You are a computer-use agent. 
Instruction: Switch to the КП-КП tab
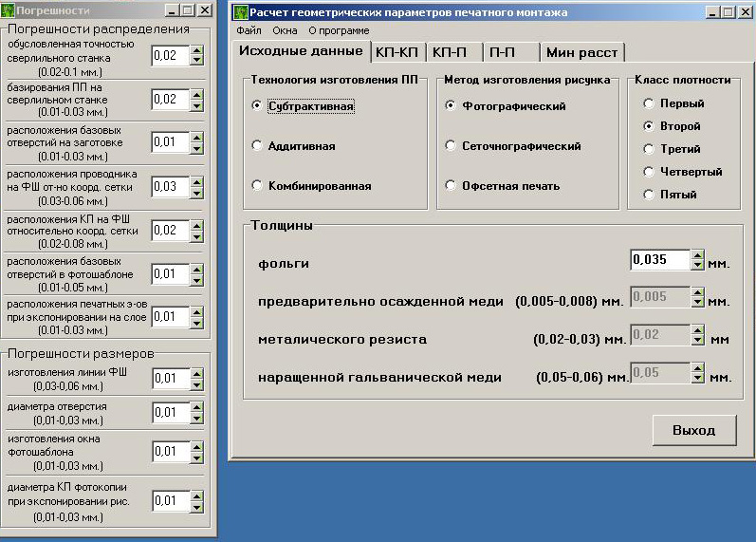[x=396, y=51]
